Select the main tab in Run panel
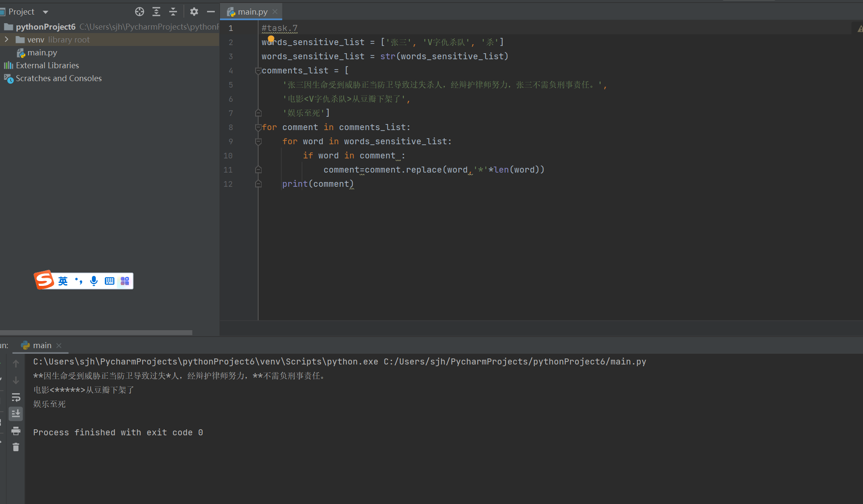This screenshot has height=504, width=863. click(x=42, y=345)
